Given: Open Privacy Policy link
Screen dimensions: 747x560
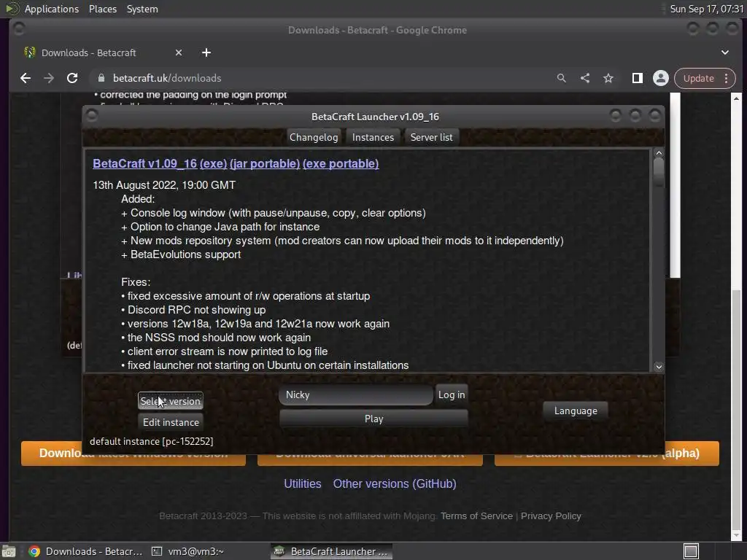Looking at the screenshot, I should [x=551, y=516].
